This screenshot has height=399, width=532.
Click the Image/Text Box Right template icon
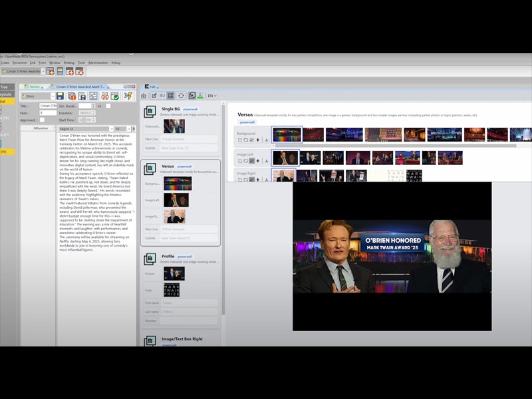(x=150, y=340)
